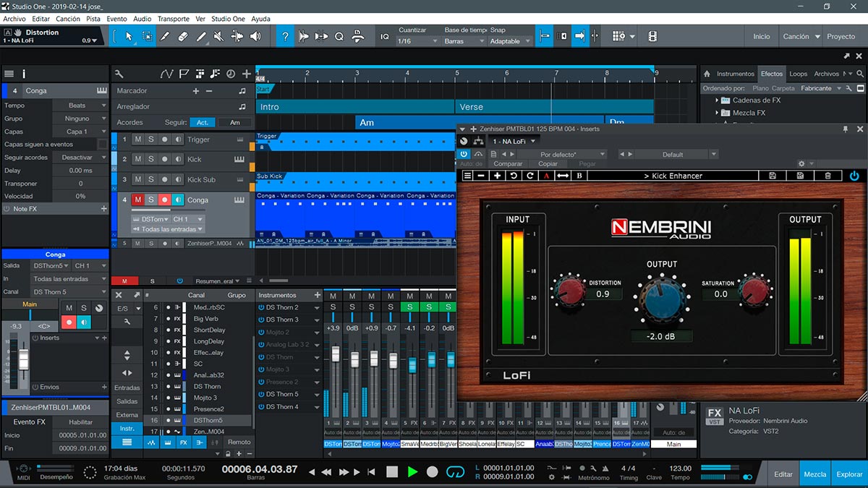Select the Range tool in the toolbar
Image resolution: width=868 pixels, height=488 pixels.
point(148,35)
